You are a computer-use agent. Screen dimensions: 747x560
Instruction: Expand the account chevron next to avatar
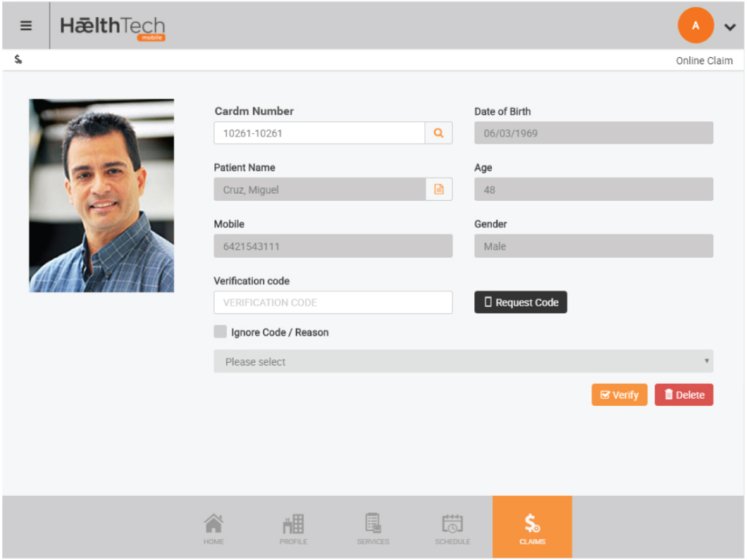click(730, 27)
